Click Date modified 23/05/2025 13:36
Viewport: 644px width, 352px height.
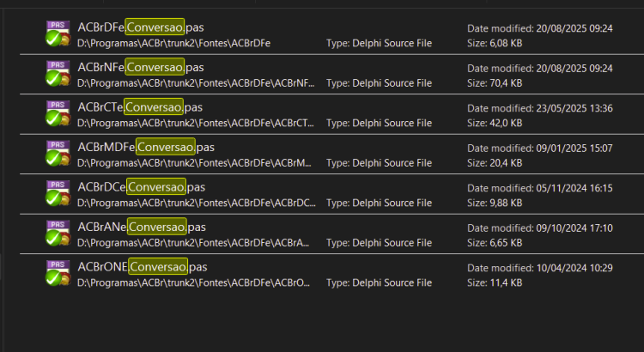pyautogui.click(x=540, y=108)
